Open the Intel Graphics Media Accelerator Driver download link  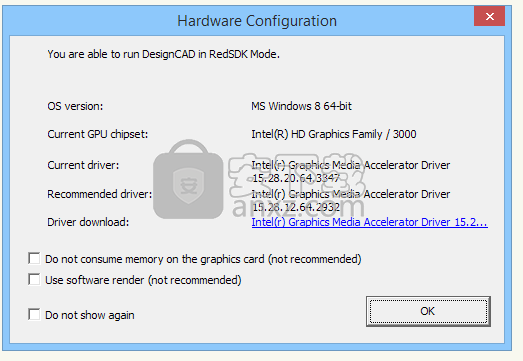click(370, 222)
